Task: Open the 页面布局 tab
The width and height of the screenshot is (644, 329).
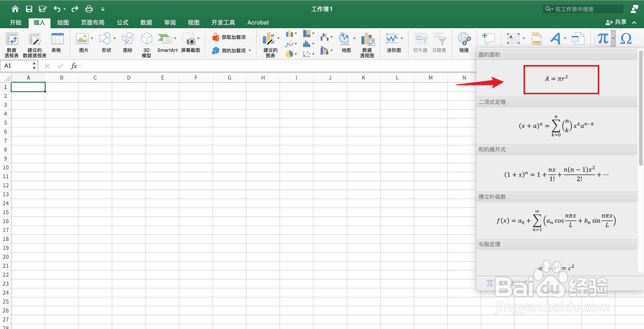Action: [x=93, y=23]
